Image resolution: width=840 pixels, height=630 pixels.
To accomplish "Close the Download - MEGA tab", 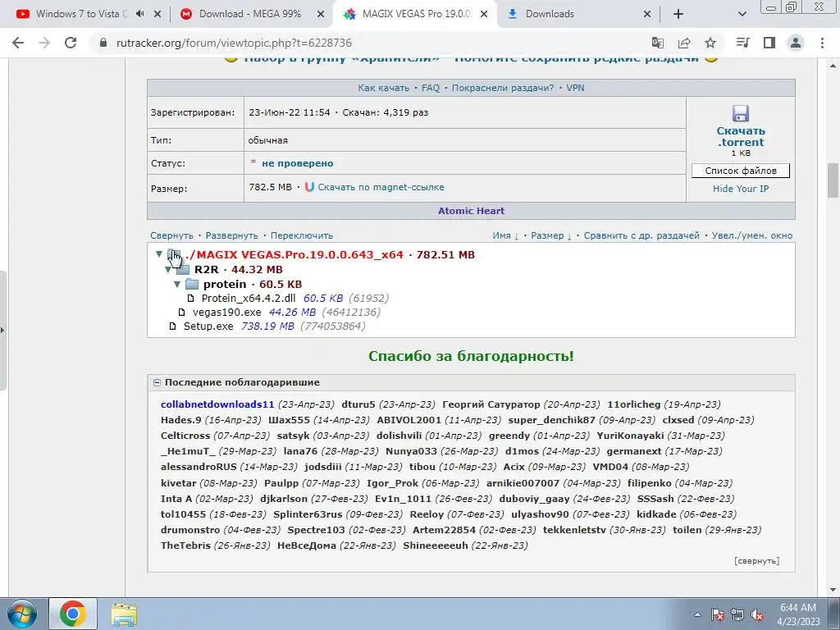I will pyautogui.click(x=321, y=14).
